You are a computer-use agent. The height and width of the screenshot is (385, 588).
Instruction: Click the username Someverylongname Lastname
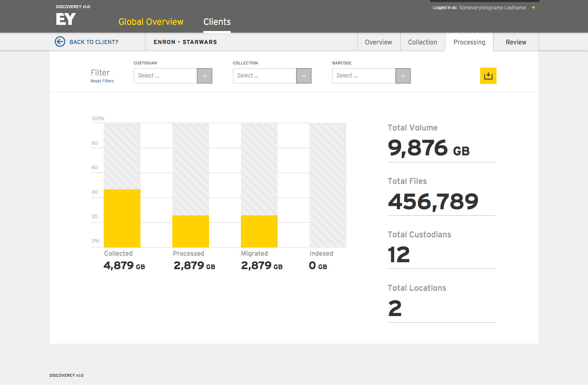(492, 8)
